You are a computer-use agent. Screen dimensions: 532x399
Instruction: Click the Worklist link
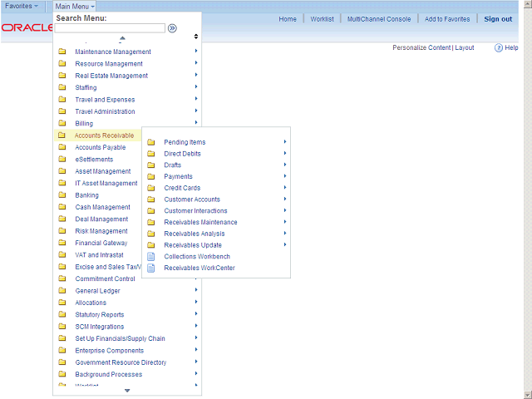coord(322,19)
